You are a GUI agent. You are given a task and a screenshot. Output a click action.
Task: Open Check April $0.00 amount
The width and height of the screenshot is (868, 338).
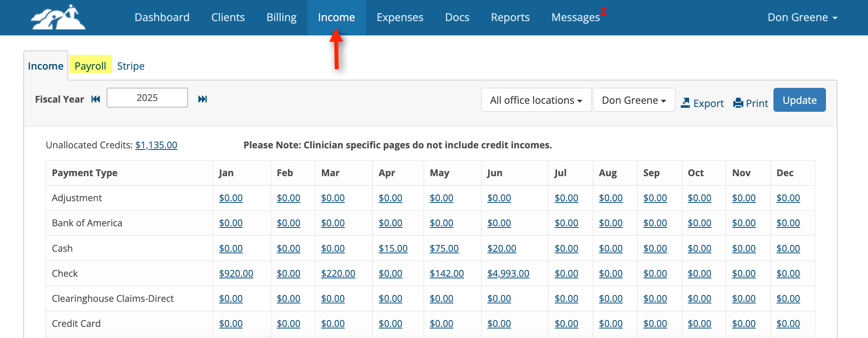(390, 274)
